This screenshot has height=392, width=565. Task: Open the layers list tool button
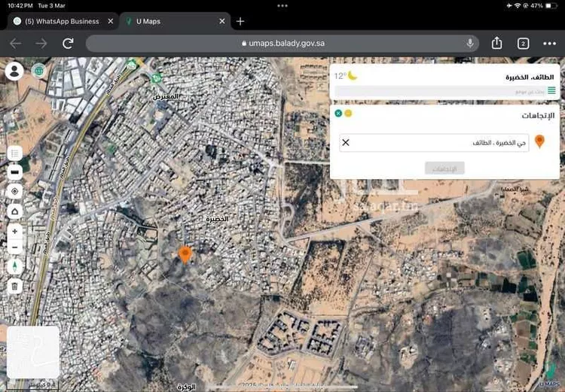click(x=15, y=154)
